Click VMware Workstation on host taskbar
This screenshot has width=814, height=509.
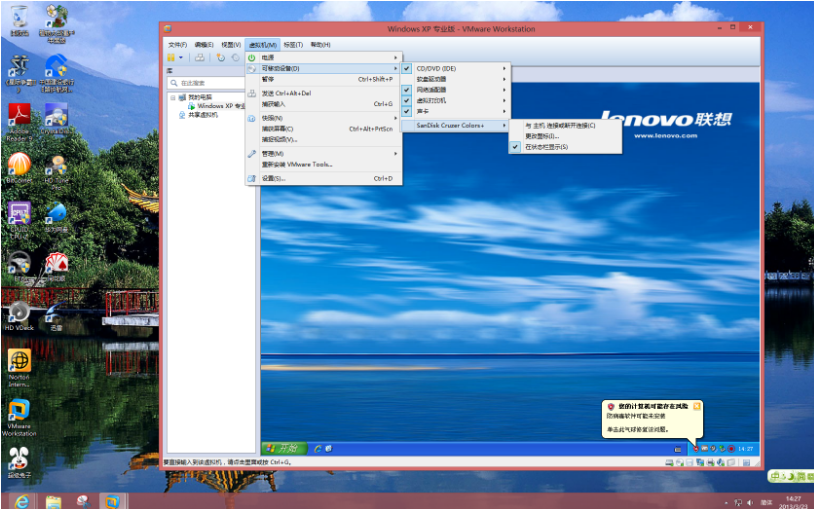point(112,502)
